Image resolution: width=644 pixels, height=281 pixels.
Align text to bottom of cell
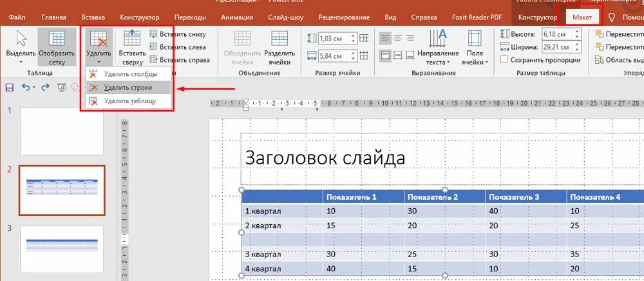[410, 55]
